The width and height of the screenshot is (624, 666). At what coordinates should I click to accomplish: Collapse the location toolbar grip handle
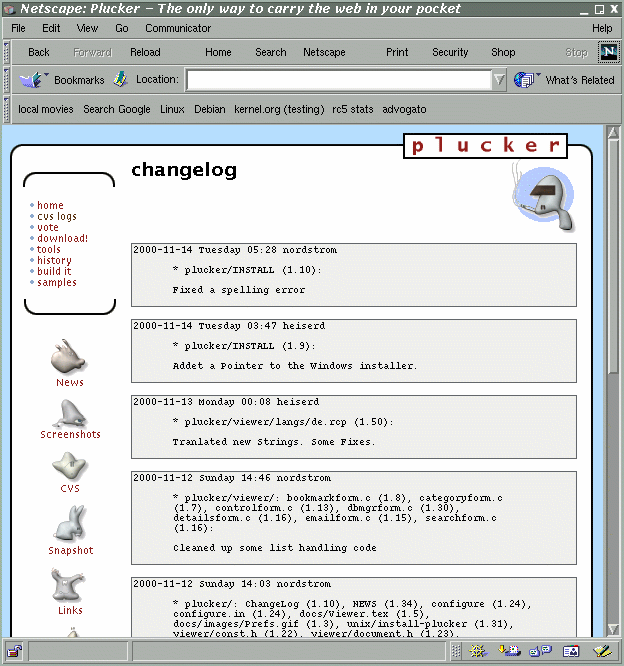pyautogui.click(x=6, y=80)
